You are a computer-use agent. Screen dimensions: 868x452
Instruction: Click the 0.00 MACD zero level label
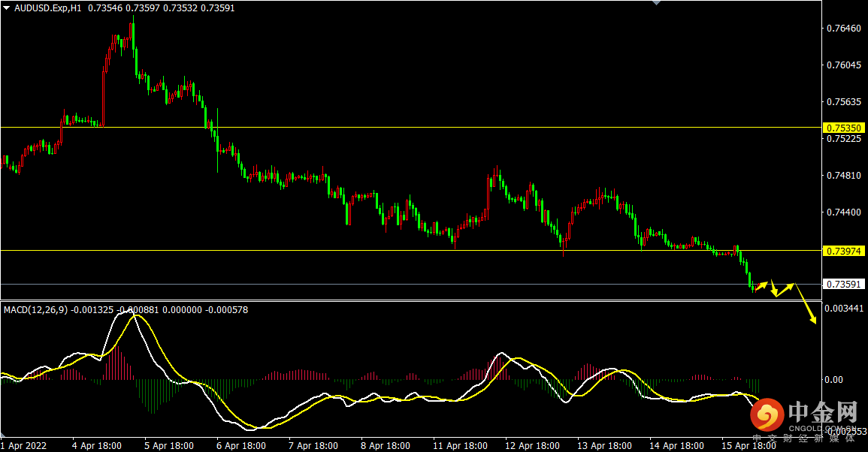tap(834, 380)
